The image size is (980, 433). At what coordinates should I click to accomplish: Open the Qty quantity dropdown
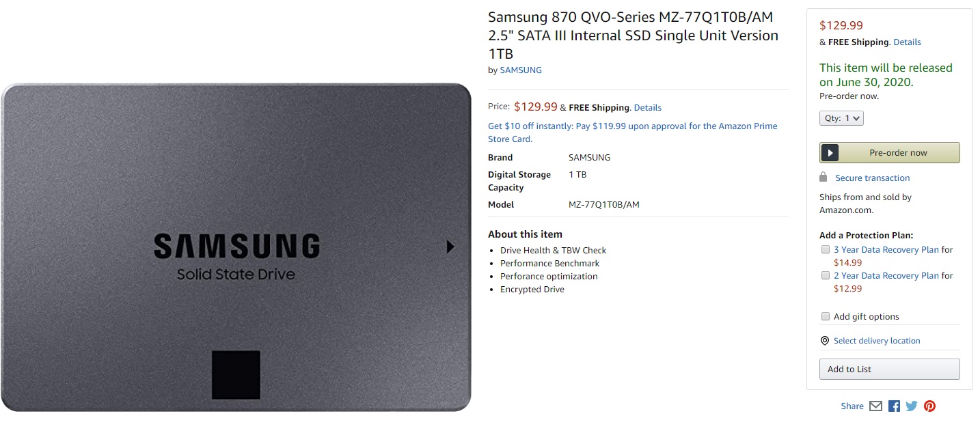[x=842, y=118]
